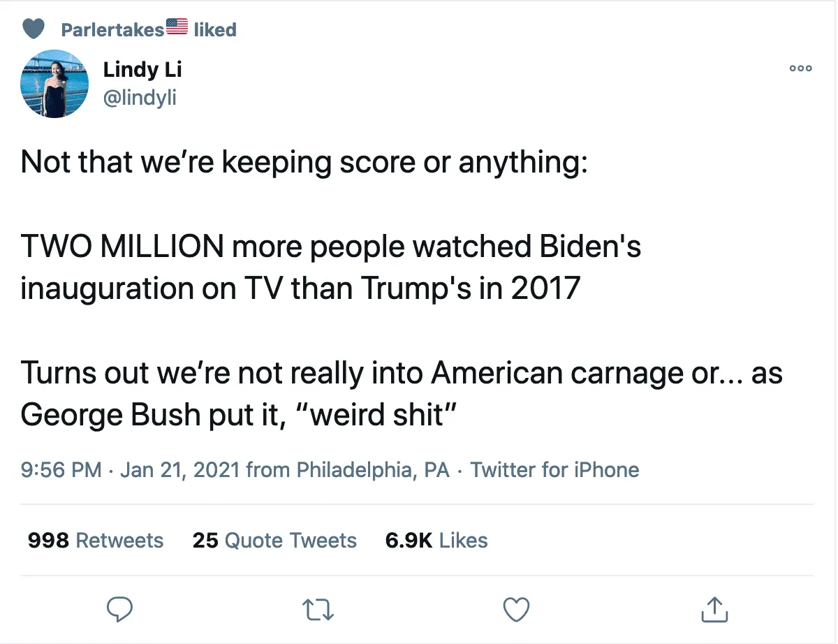This screenshot has height=644, width=838.
Task: Open the Philadelphia, PA location link
Action: click(x=373, y=469)
